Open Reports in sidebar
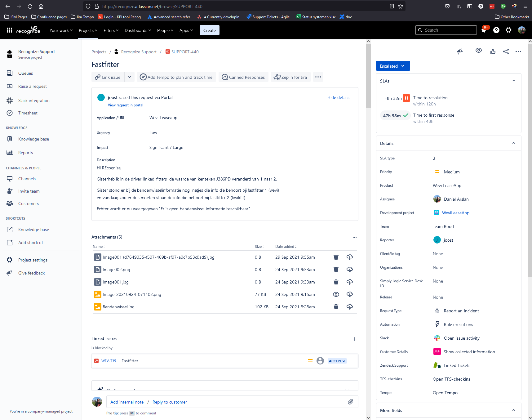The image size is (532, 420). tap(25, 153)
